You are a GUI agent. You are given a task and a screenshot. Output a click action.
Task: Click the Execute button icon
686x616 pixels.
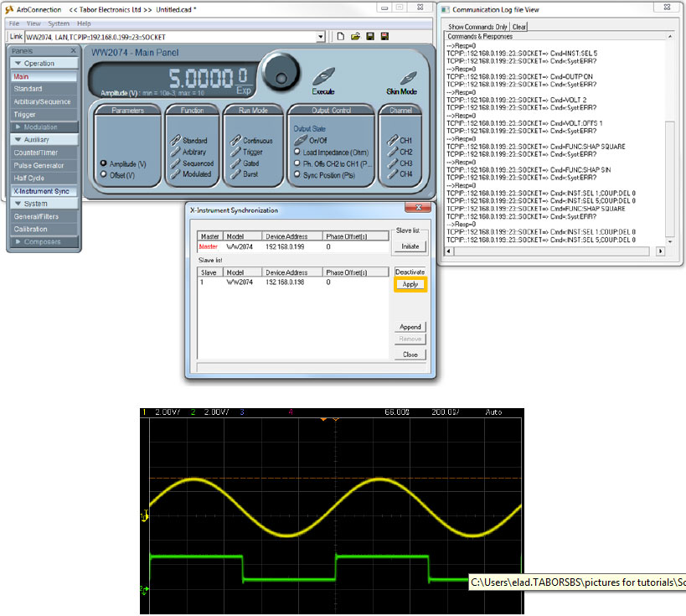click(323, 77)
